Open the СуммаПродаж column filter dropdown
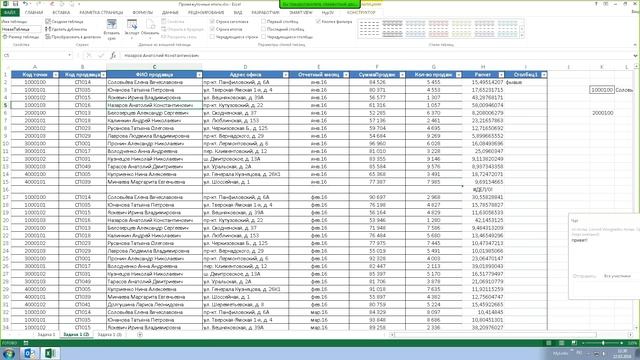This screenshot has width=640, height=360. 402,75
